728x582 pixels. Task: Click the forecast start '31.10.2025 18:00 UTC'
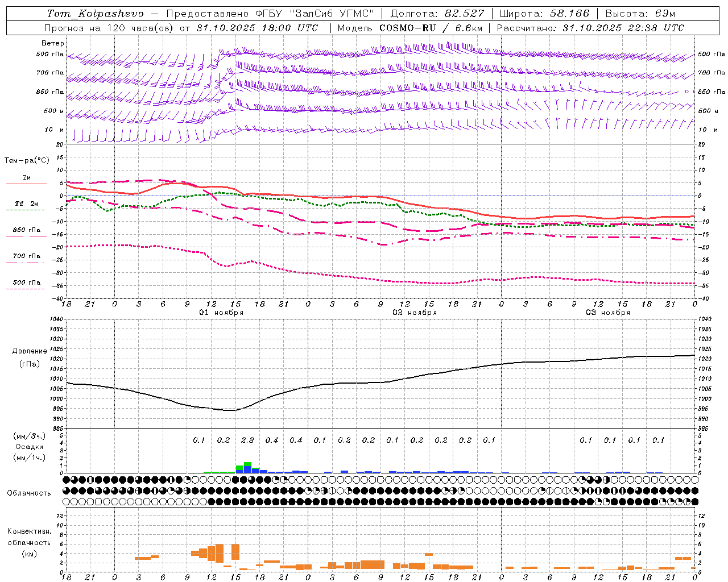pos(257,28)
